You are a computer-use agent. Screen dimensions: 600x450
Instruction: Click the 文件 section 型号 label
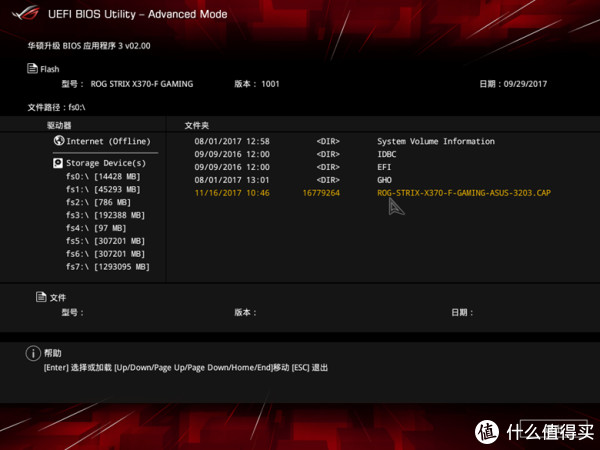click(72, 313)
